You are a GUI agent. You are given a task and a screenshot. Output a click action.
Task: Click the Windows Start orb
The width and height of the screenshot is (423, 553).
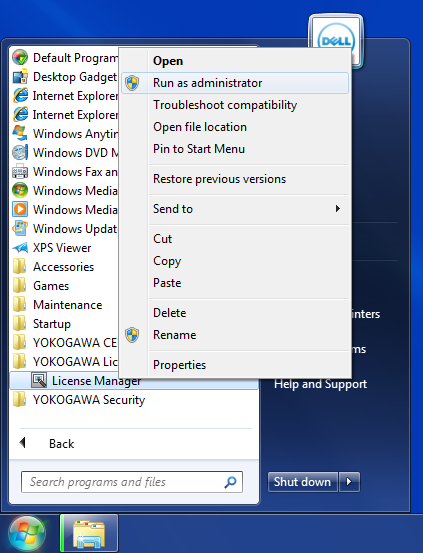coord(27,534)
